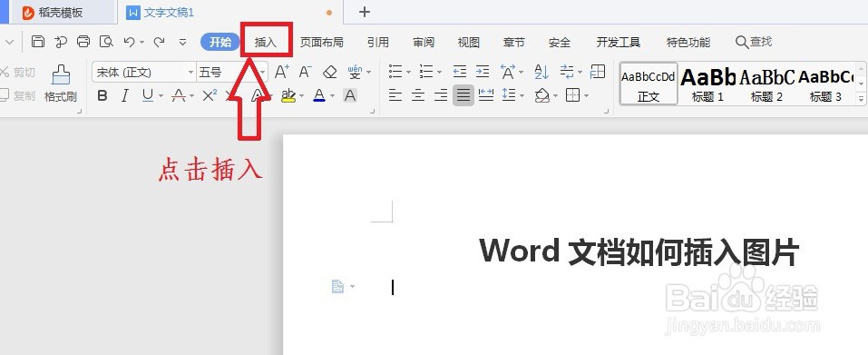The width and height of the screenshot is (868, 355).
Task: Toggle Strikethrough formatting
Action: coord(179,96)
